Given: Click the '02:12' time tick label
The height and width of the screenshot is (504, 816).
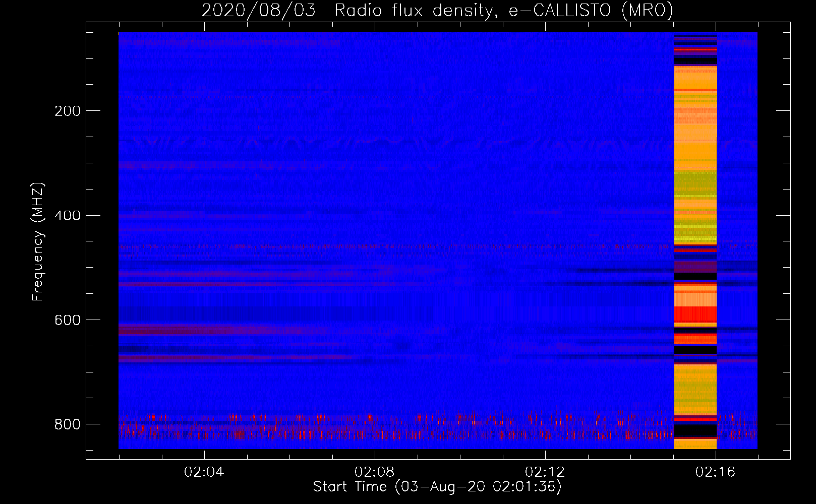Looking at the screenshot, I should 545,472.
